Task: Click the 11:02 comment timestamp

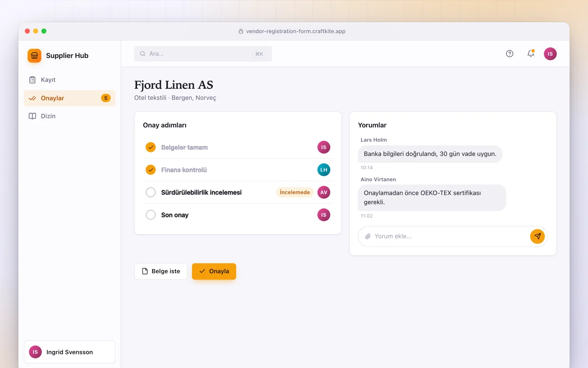Action: coord(367,216)
